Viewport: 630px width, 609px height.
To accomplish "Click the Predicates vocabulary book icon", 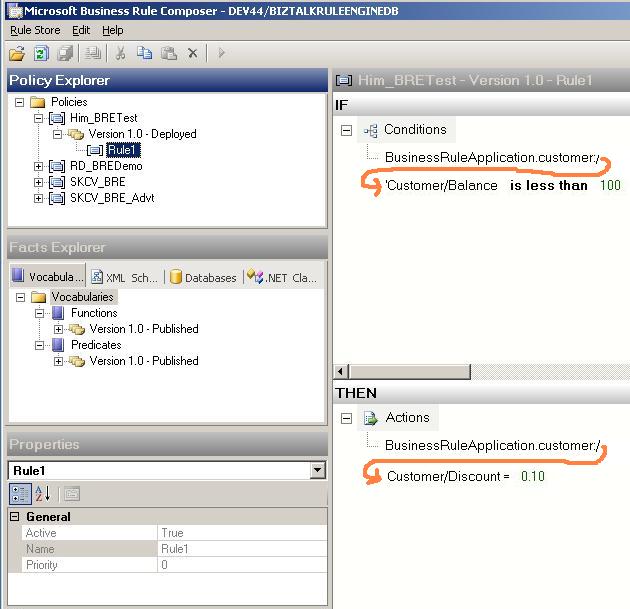I will [x=58, y=345].
